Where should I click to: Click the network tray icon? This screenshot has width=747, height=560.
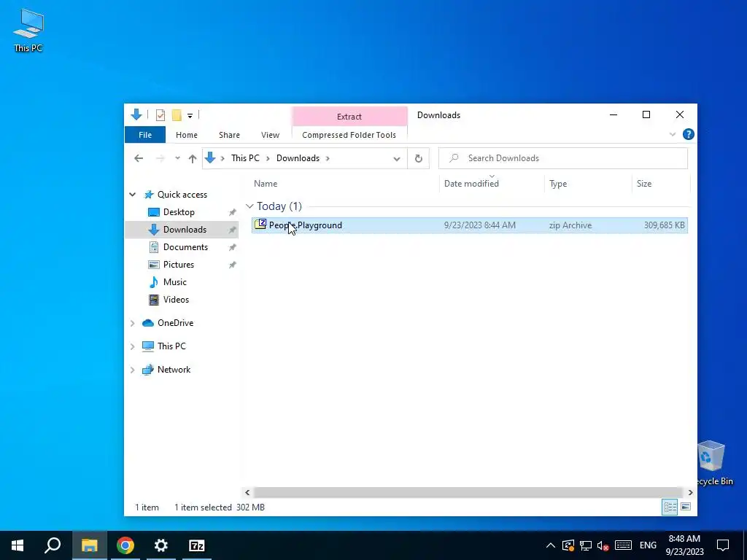[x=586, y=545]
